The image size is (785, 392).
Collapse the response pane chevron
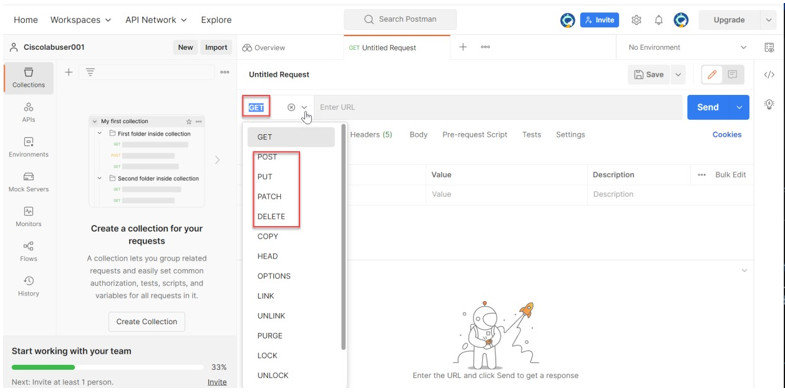point(744,270)
